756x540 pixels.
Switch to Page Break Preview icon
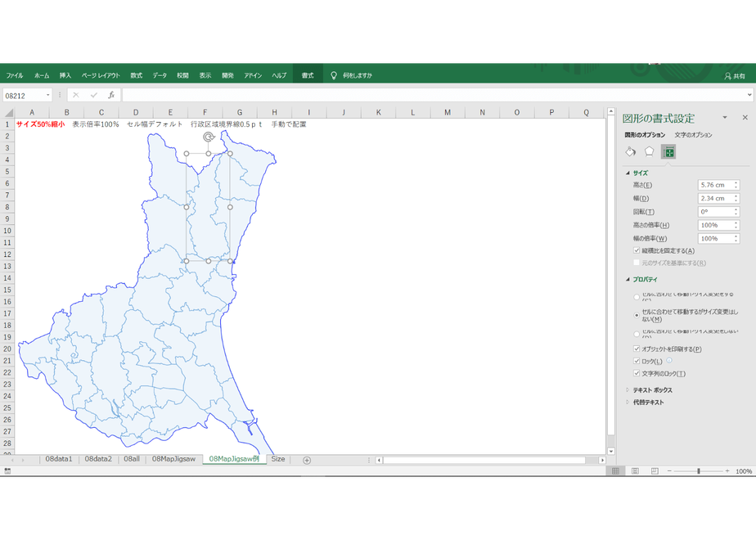(655, 471)
